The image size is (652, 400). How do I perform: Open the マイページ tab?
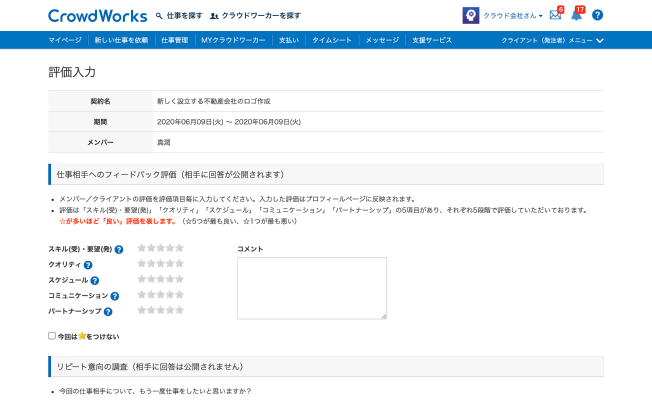click(65, 40)
